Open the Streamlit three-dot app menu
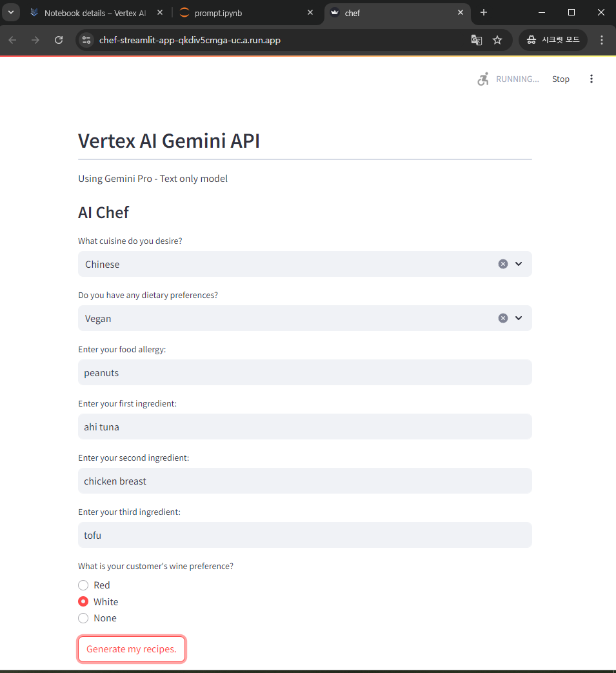 click(x=591, y=79)
